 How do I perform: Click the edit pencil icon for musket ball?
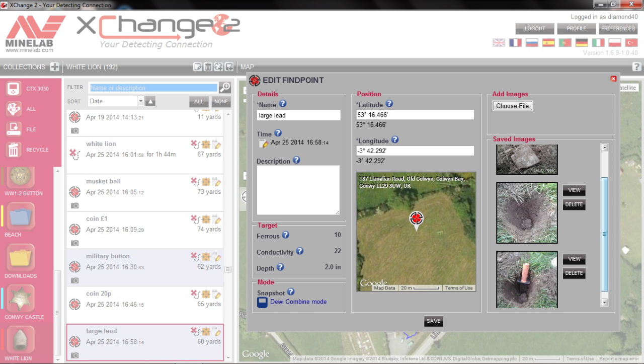point(217,181)
